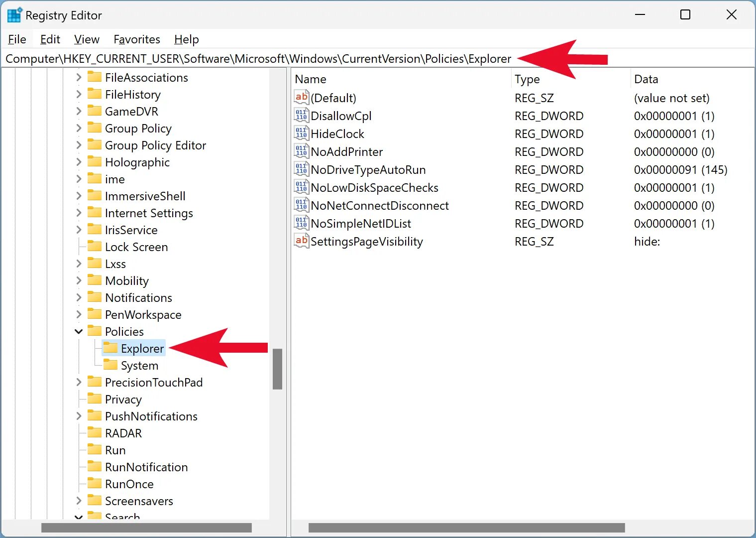Expand the Mobility key
Screen dimensions: 756x538
pyautogui.click(x=79, y=280)
